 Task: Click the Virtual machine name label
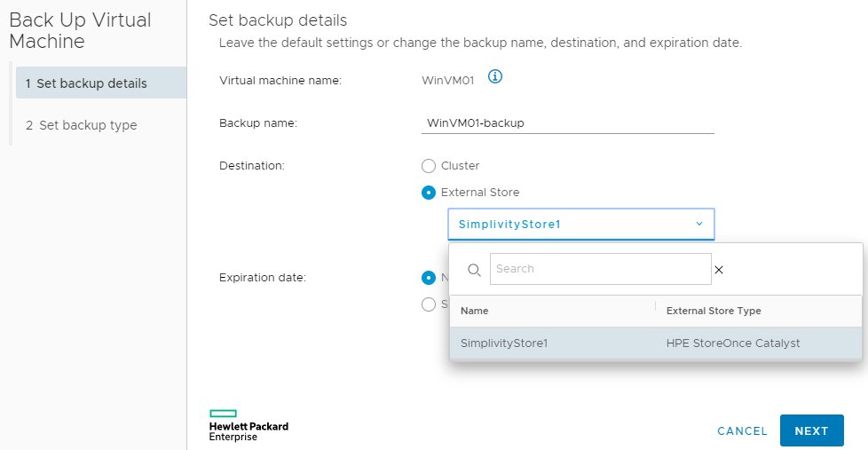(280, 81)
